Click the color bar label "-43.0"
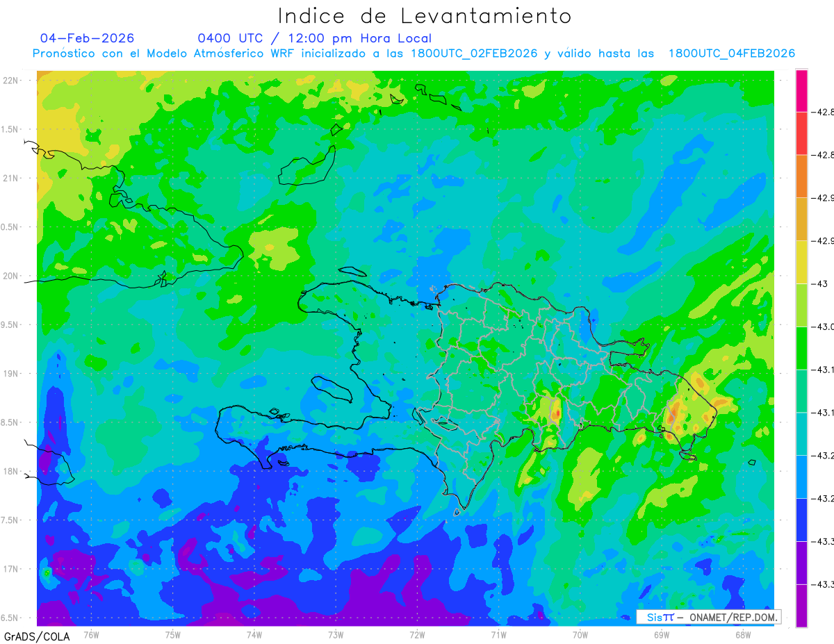The height and width of the screenshot is (644, 834). point(824,327)
